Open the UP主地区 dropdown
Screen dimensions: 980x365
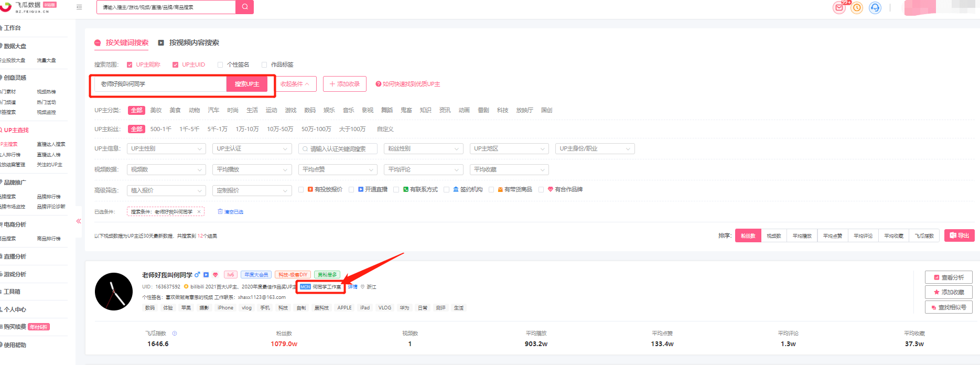pyautogui.click(x=509, y=149)
